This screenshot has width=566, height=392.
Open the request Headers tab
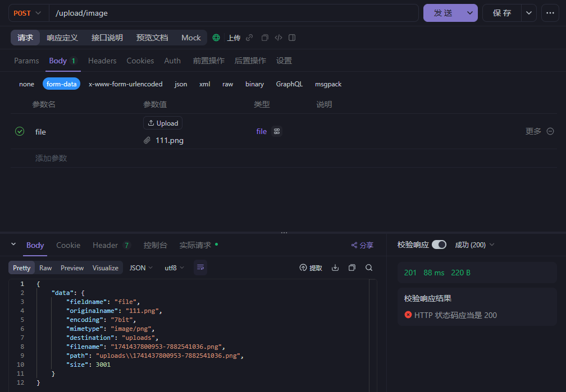pyautogui.click(x=102, y=61)
